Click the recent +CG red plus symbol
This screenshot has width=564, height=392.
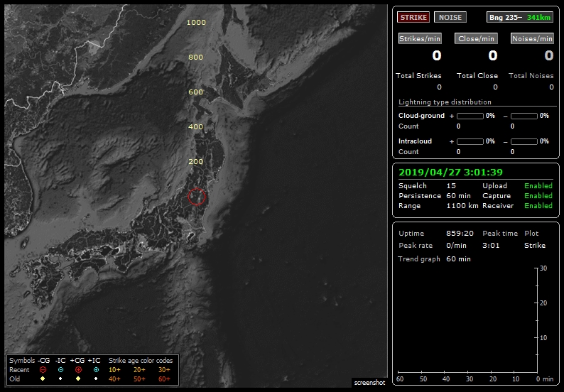pyautogui.click(x=78, y=370)
